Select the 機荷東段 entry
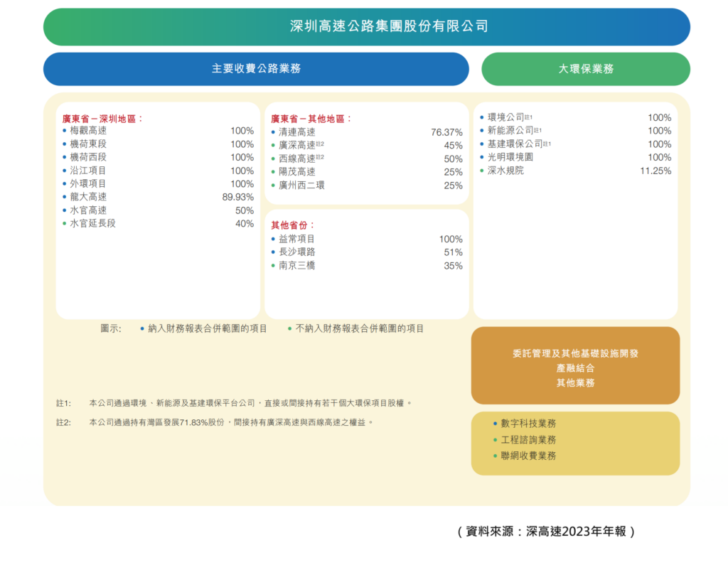Viewport: 728px width, 580px height. pyautogui.click(x=88, y=144)
